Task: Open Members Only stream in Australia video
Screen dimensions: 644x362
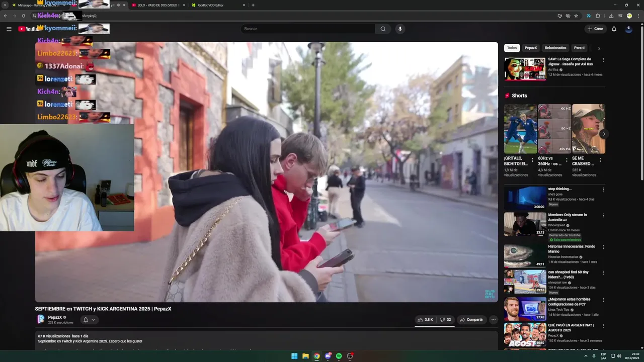Action: (x=568, y=217)
